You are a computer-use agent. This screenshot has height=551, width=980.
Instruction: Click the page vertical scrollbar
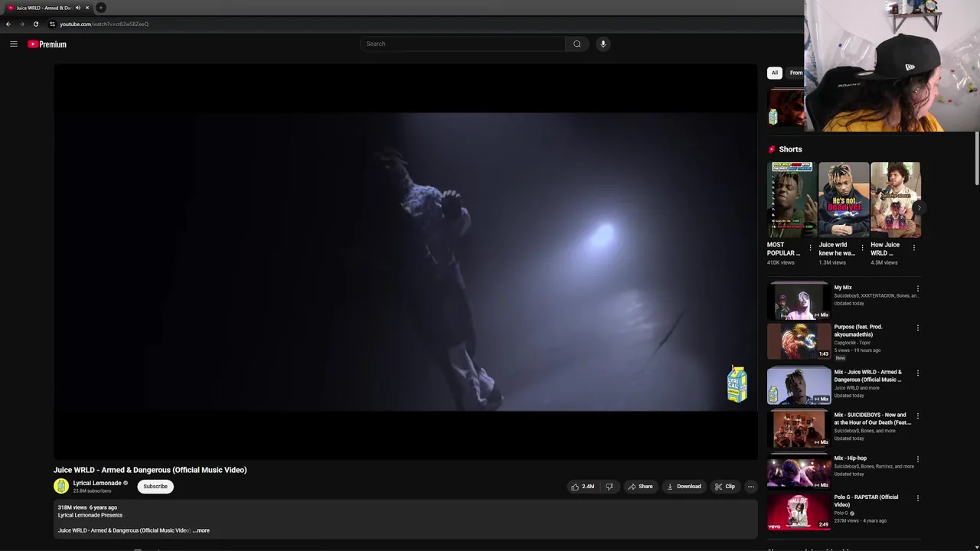[x=977, y=157]
